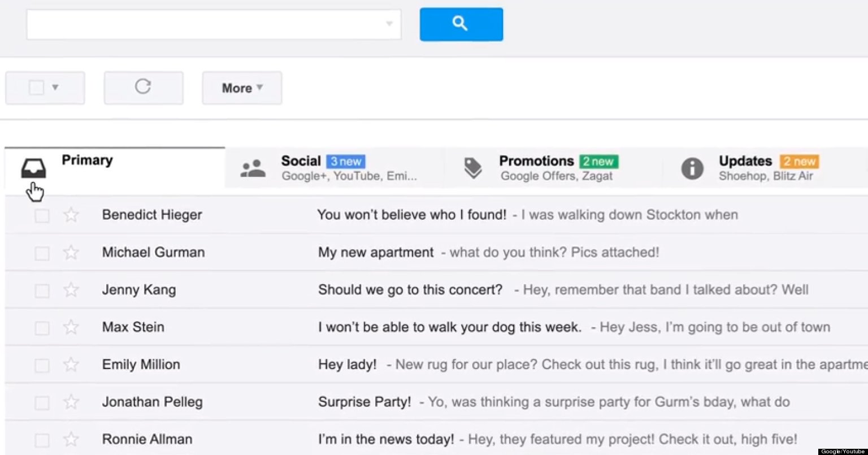Check the box for Michael Gurman's email
The image size is (868, 455).
pos(42,253)
